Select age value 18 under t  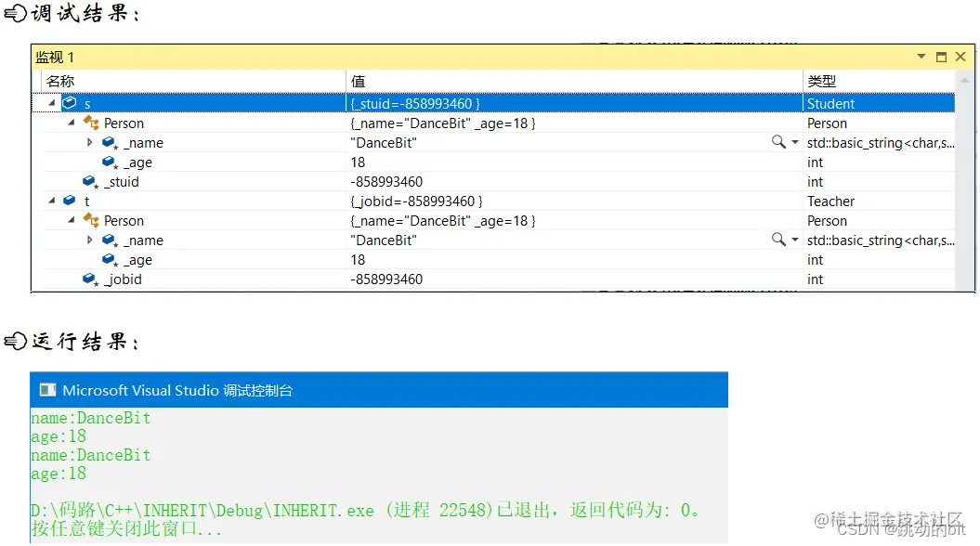358,260
